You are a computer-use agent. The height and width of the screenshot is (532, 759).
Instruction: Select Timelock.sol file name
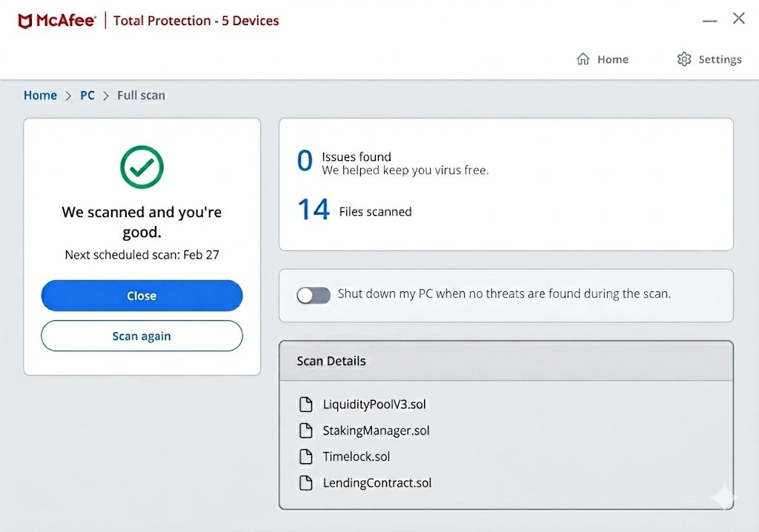click(x=357, y=456)
